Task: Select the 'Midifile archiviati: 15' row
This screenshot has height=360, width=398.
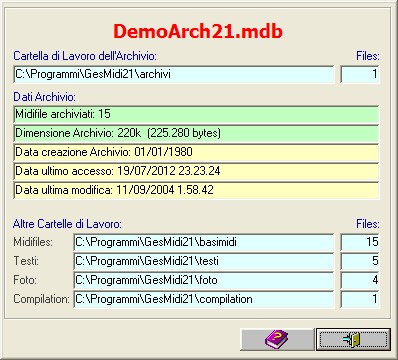Action: pyautogui.click(x=196, y=114)
